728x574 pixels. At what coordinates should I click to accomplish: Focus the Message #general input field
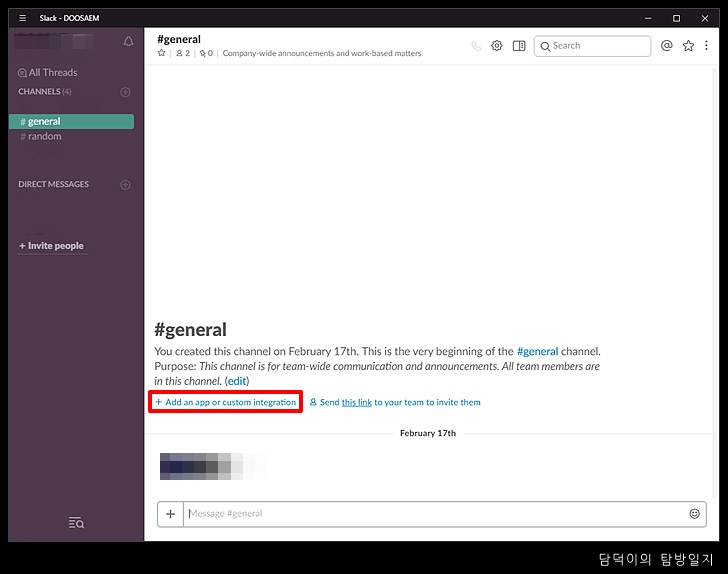[433, 514]
